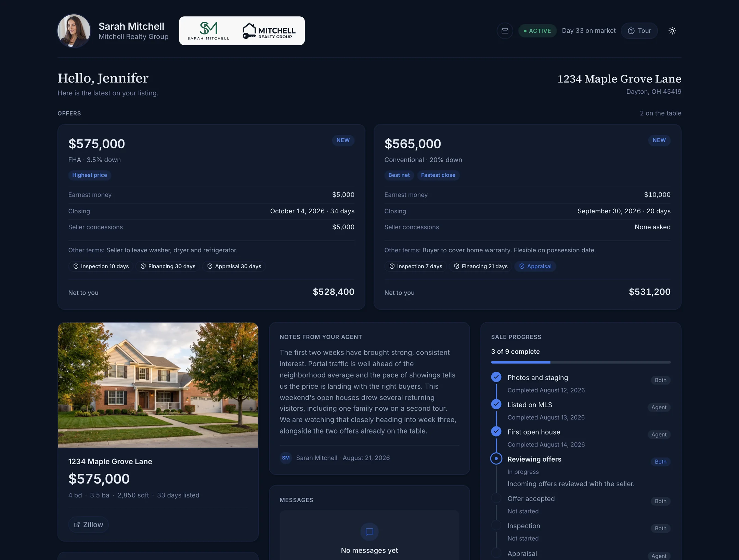
Task: Click 'None asked' seller concessions value
Action: pyautogui.click(x=652, y=227)
